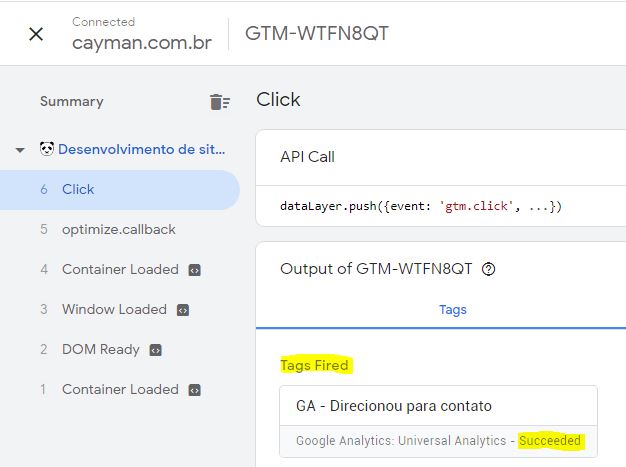Clear the event list with trash icon
Viewport: 626px width, 467px height.
click(220, 102)
